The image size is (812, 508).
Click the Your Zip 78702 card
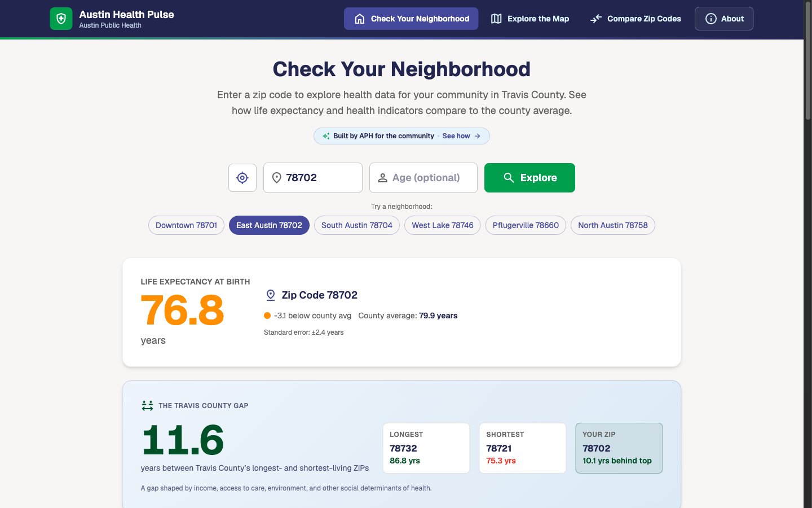click(619, 448)
